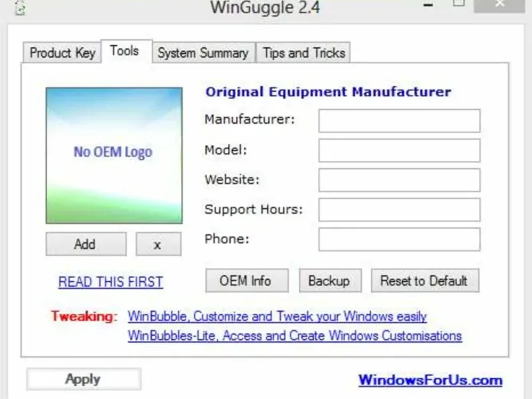Click Reset to Default button
532x399 pixels.
[x=425, y=281]
